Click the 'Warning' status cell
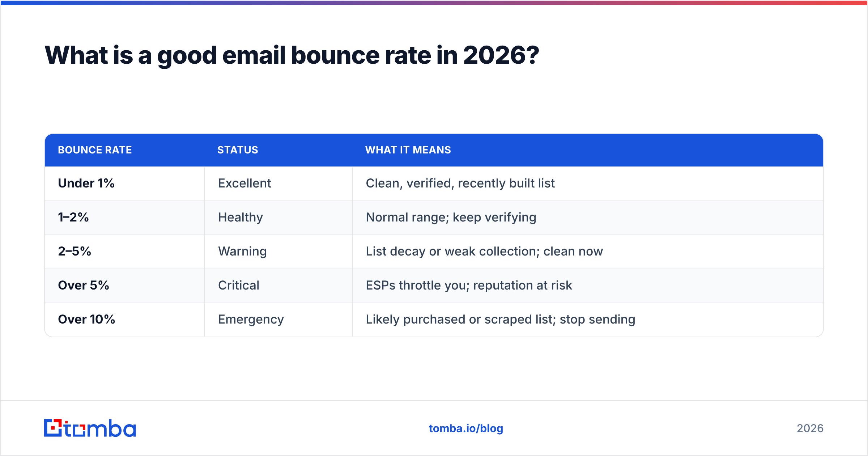Image resolution: width=868 pixels, height=456 pixels. pos(278,252)
